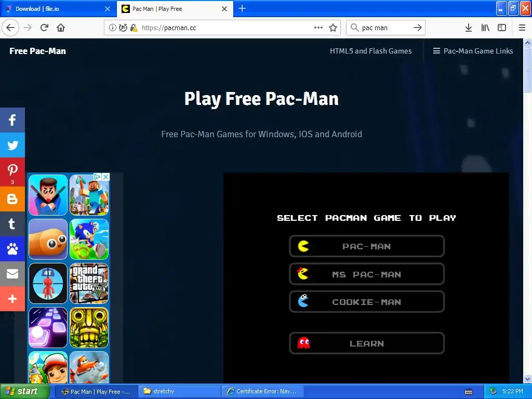
Task: Open Firefox hamburger menu
Action: [x=522, y=28]
